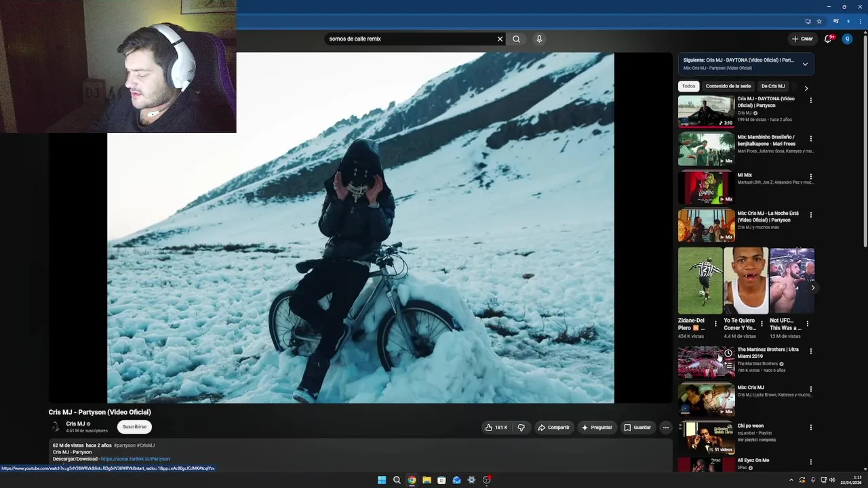Image resolution: width=868 pixels, height=488 pixels.
Task: Open the Cris MJ channel avatar
Action: click(56, 427)
